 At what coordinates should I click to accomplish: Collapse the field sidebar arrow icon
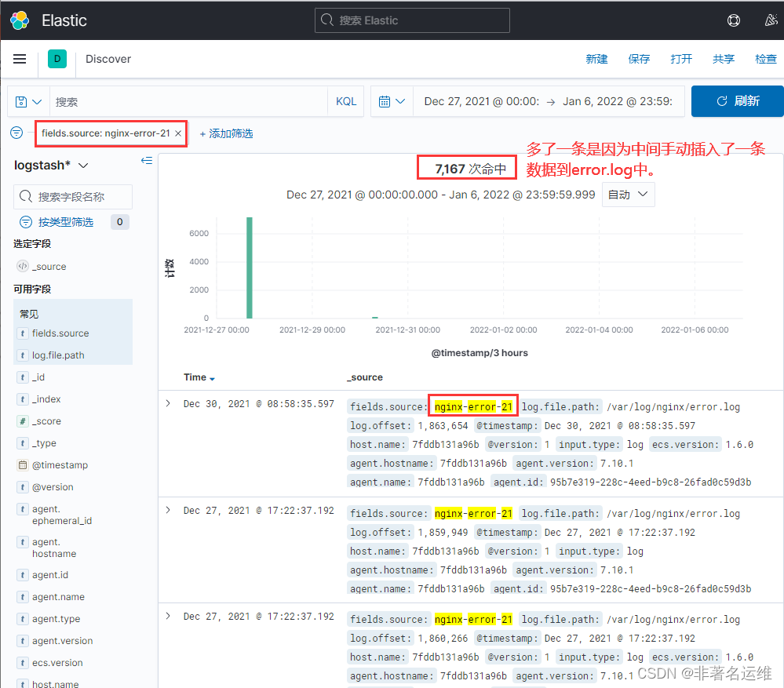click(x=147, y=160)
